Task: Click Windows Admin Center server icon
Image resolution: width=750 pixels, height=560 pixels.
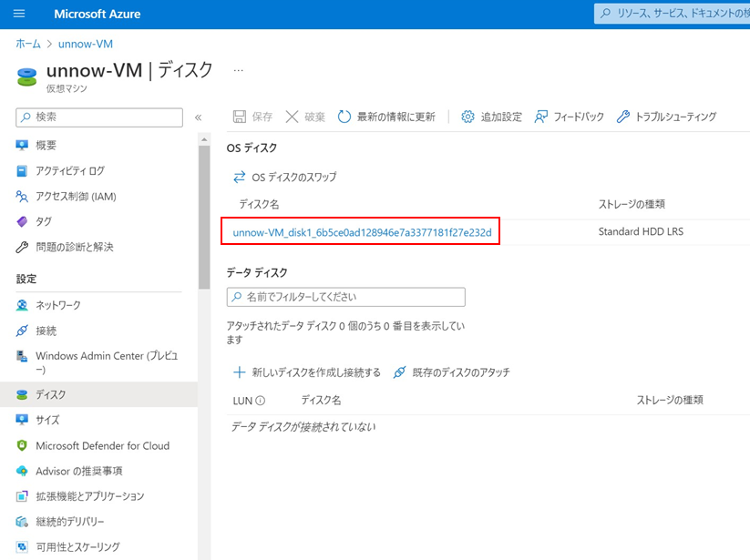Action: pyautogui.click(x=22, y=356)
